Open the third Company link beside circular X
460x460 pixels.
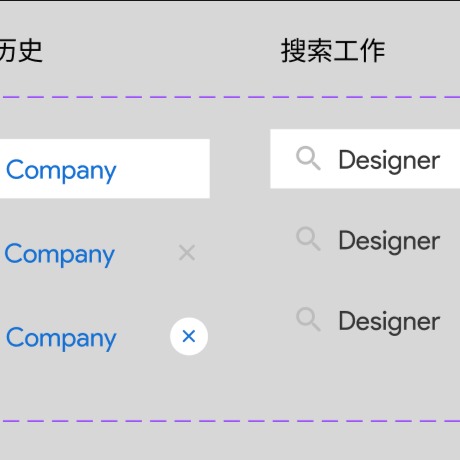61,338
